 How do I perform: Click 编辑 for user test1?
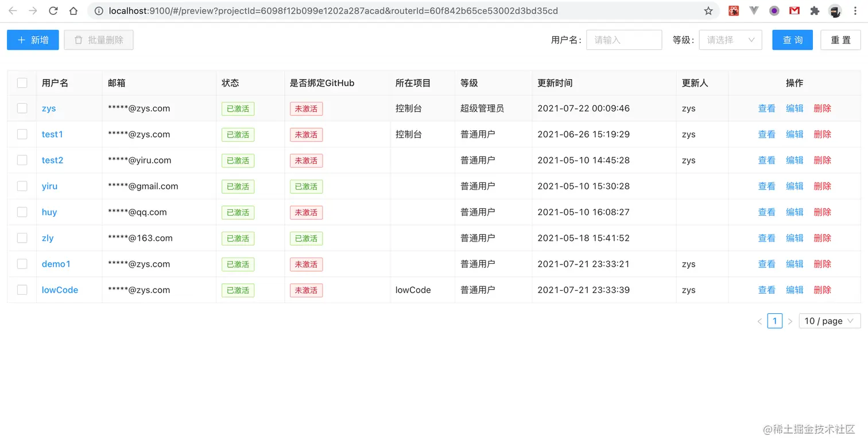pyautogui.click(x=795, y=134)
